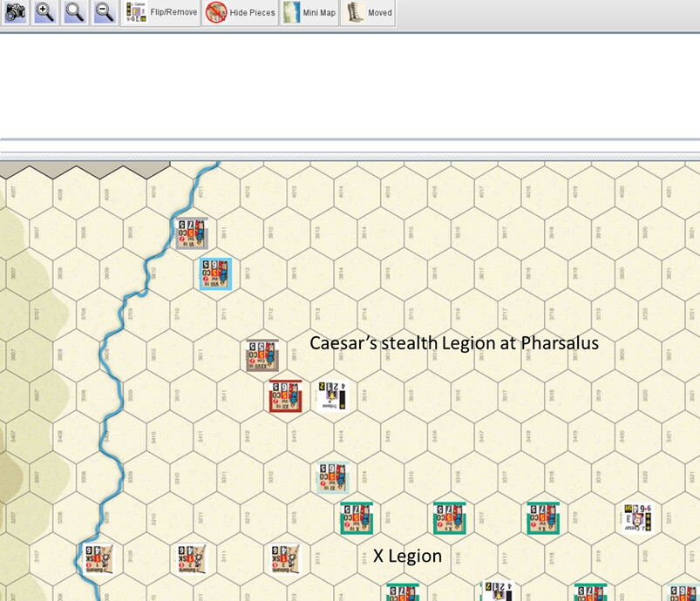
Task: Click the camera snapshot icon
Action: pos(15,12)
